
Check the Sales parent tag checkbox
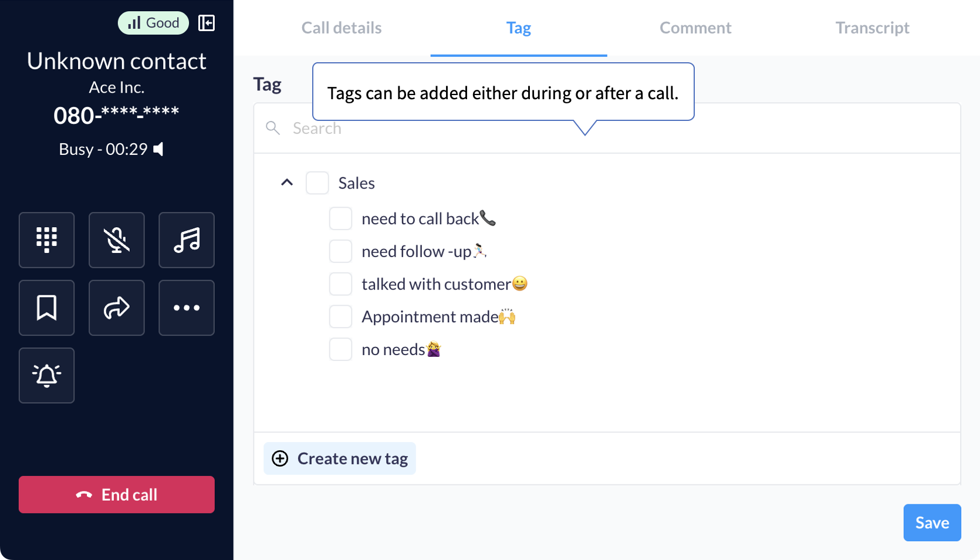(x=317, y=183)
